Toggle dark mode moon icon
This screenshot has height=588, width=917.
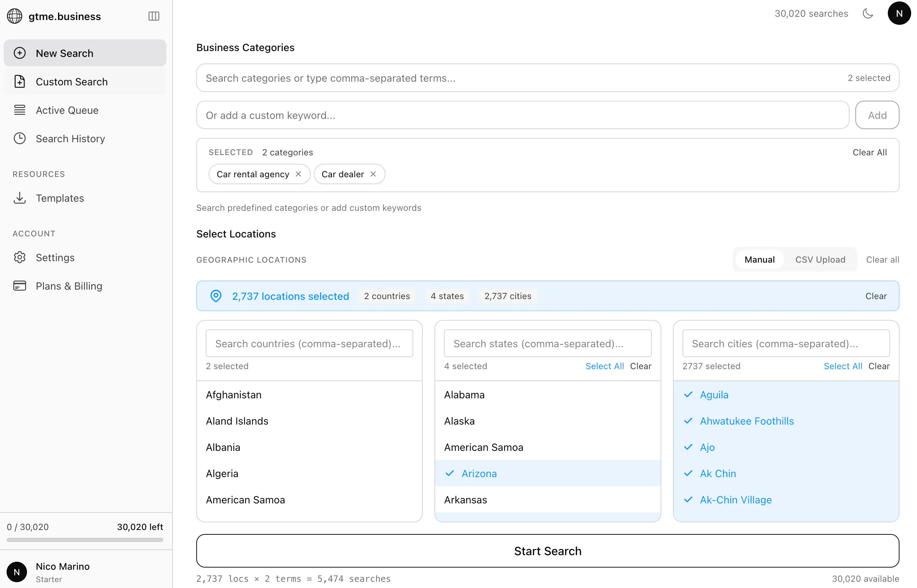coord(868,13)
